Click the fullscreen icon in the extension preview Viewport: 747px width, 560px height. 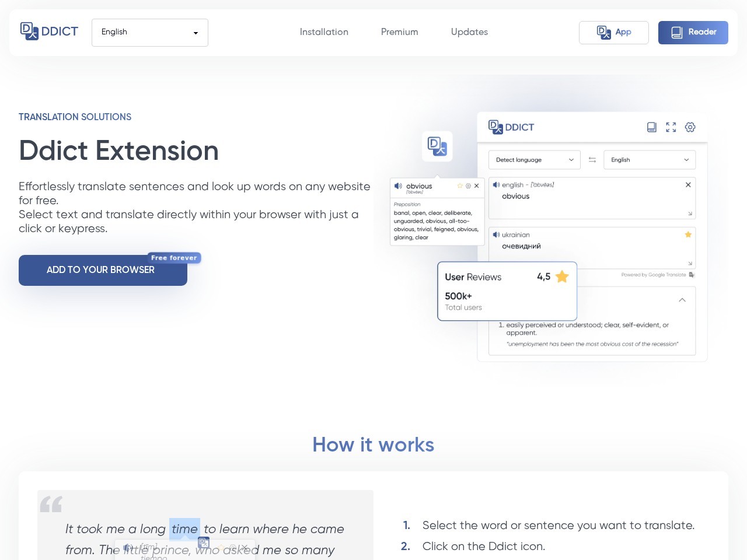(x=671, y=127)
